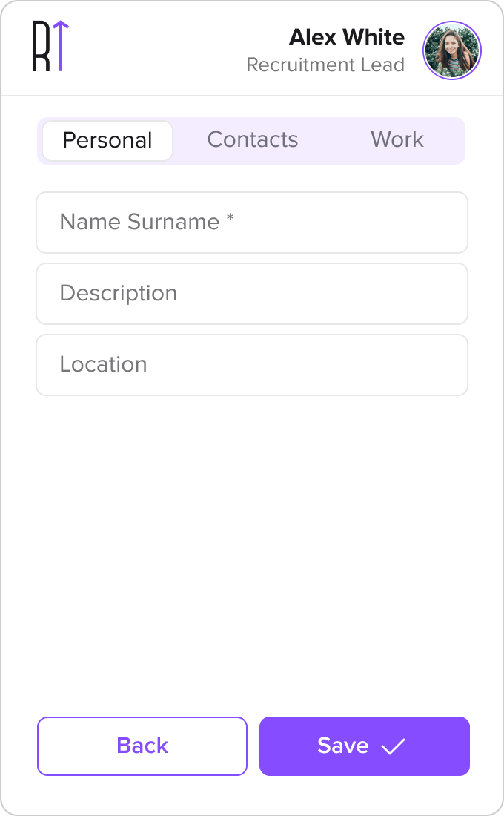Switch to the Personal tab

pos(107,140)
